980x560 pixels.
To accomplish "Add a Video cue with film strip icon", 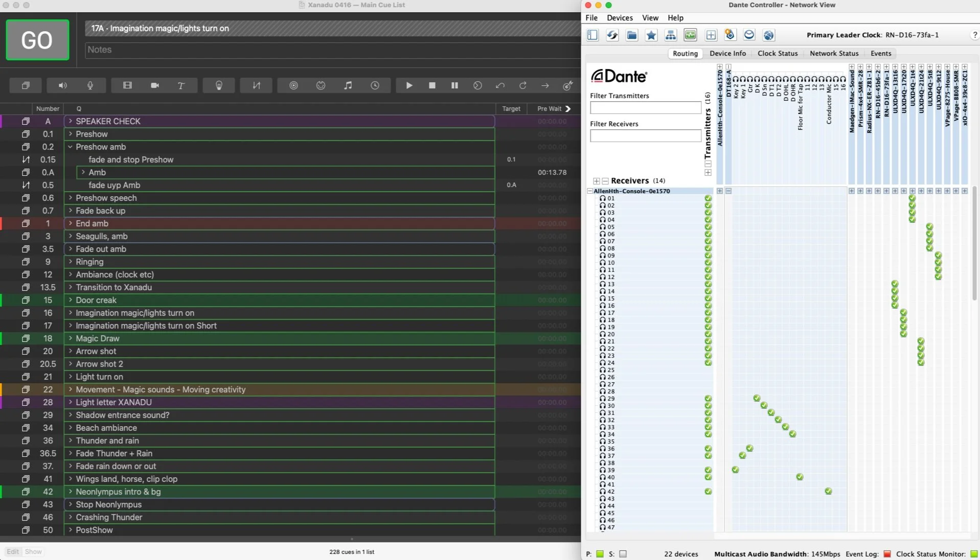I will pos(127,85).
